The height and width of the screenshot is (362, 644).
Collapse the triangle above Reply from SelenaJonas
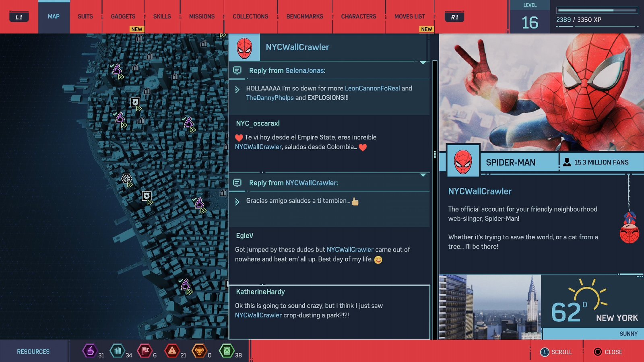point(423,63)
